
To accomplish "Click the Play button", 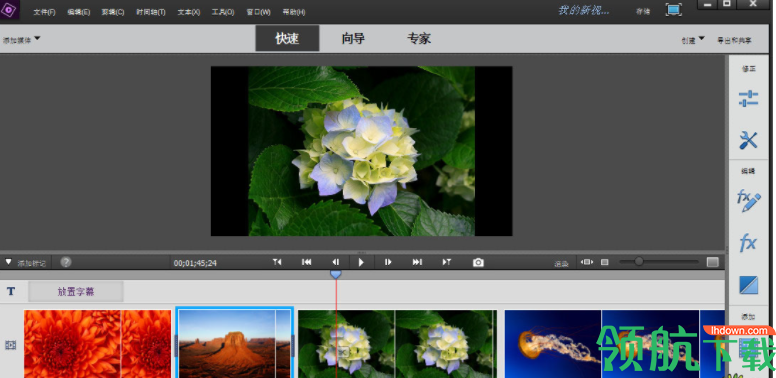I will pos(361,262).
